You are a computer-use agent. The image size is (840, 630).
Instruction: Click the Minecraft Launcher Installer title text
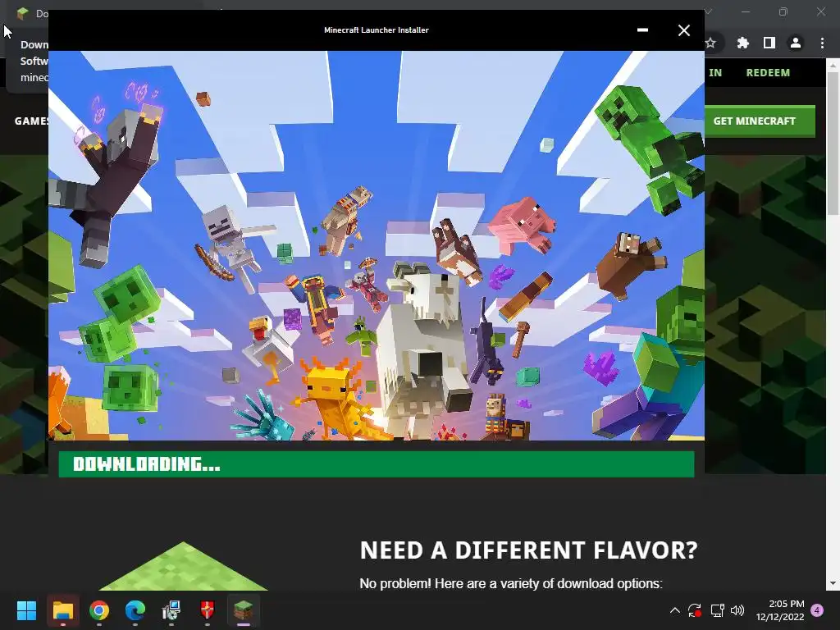point(376,30)
